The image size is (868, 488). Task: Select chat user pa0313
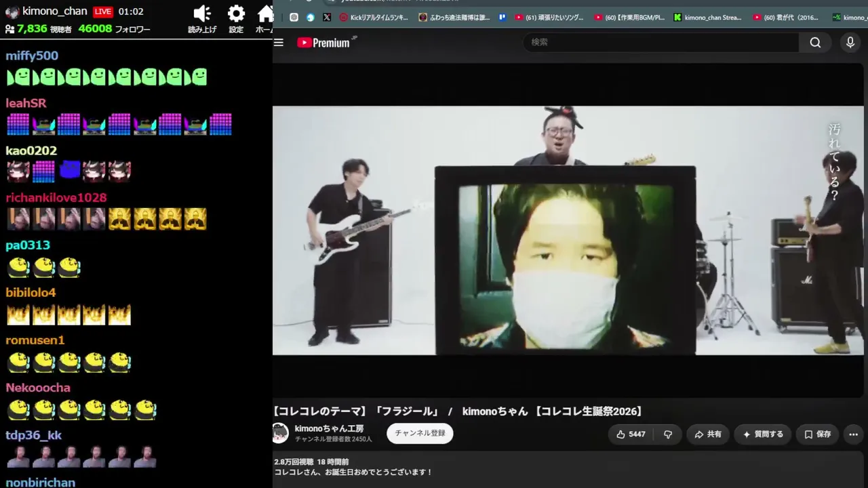[x=28, y=245]
